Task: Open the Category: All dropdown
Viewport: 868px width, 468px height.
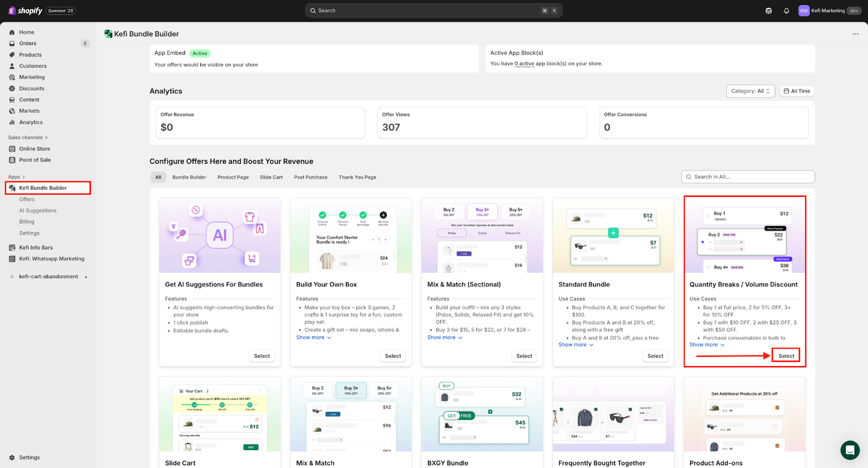Action: click(x=750, y=91)
